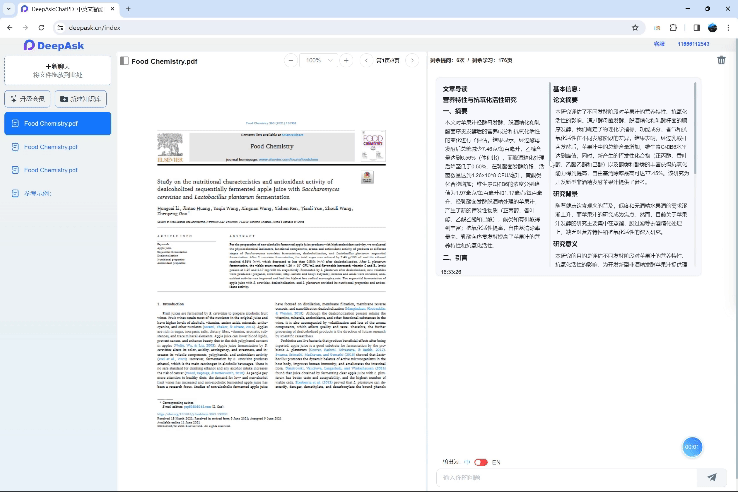
Task: Click the paper title in the PDF
Action: [x=248, y=189]
